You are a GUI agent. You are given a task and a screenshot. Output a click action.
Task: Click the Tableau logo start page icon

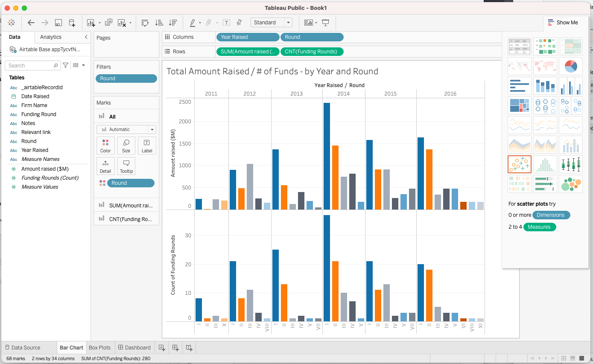[x=12, y=23]
